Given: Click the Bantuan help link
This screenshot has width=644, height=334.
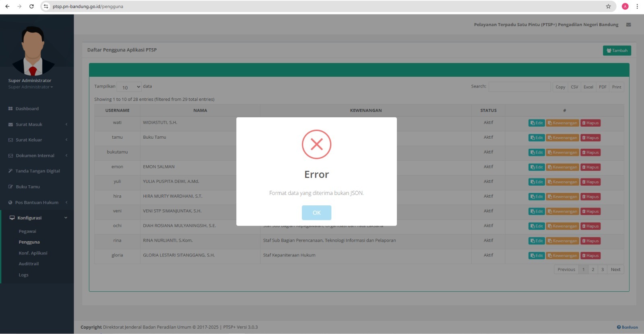Looking at the screenshot, I should (627, 327).
